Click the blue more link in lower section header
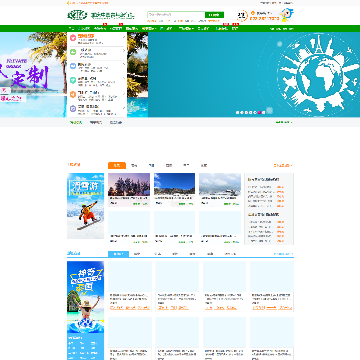The width and height of the screenshot is (360, 360). [283, 254]
